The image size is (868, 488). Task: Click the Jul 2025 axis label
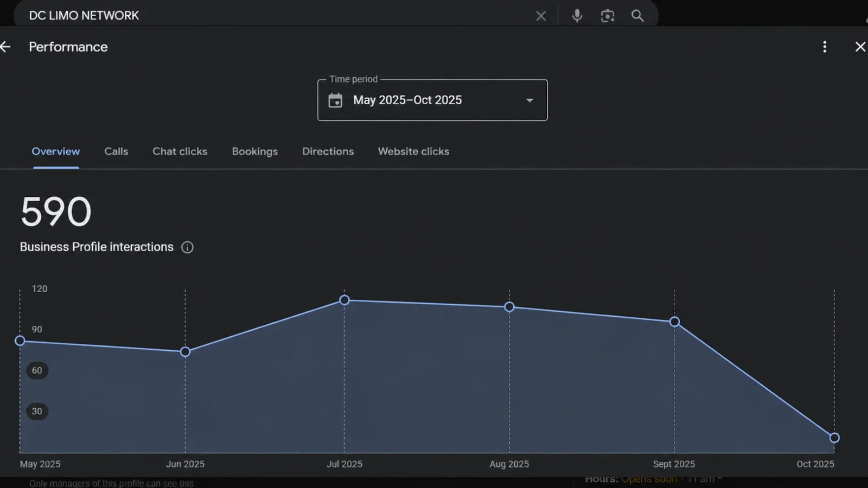[x=344, y=464]
